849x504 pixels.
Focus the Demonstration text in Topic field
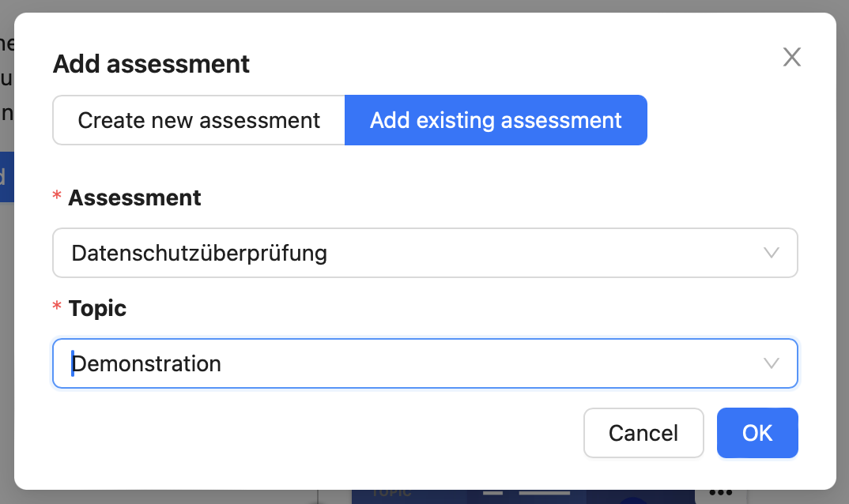coord(146,364)
